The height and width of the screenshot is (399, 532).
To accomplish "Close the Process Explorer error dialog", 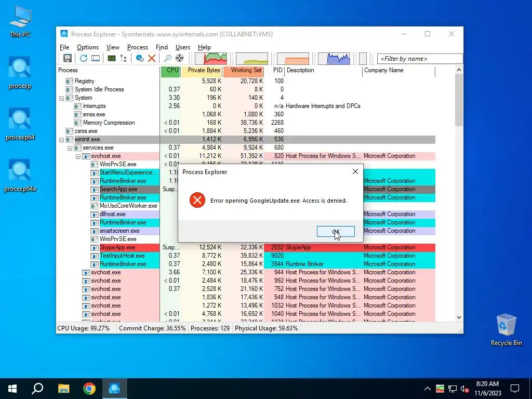I will 355,171.
